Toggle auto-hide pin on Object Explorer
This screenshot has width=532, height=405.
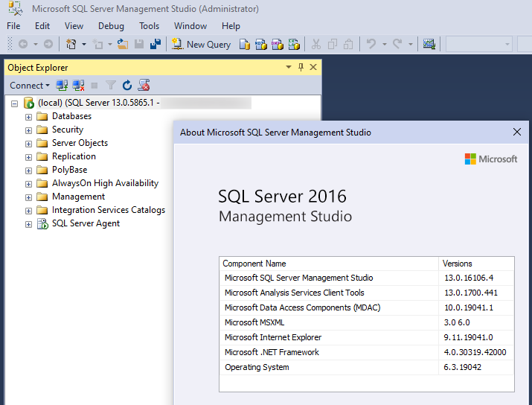pyautogui.click(x=301, y=67)
